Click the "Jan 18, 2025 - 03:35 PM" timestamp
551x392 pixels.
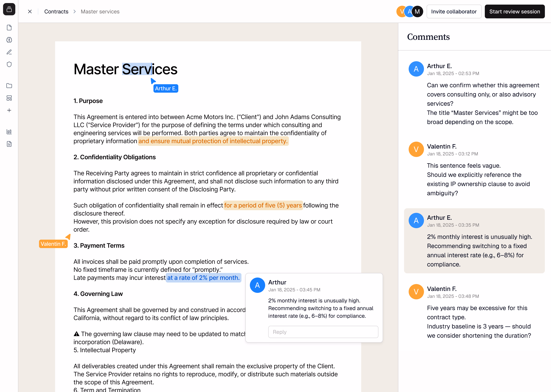pyautogui.click(x=453, y=225)
